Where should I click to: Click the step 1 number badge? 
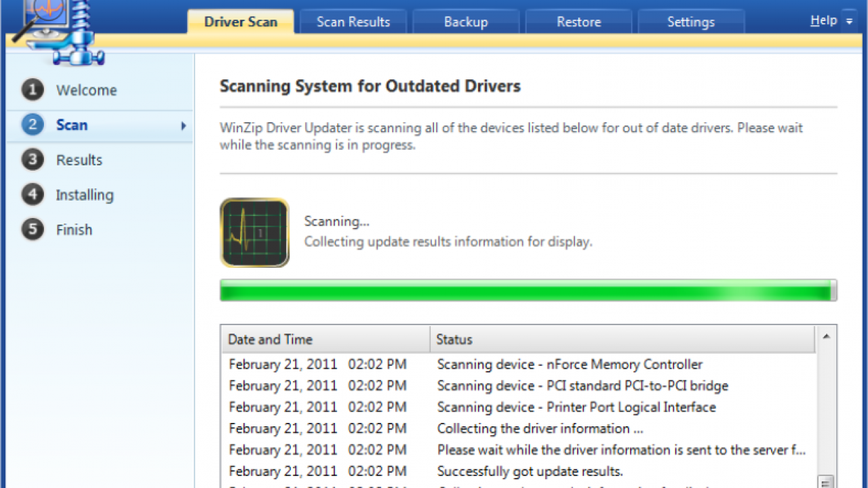33,89
